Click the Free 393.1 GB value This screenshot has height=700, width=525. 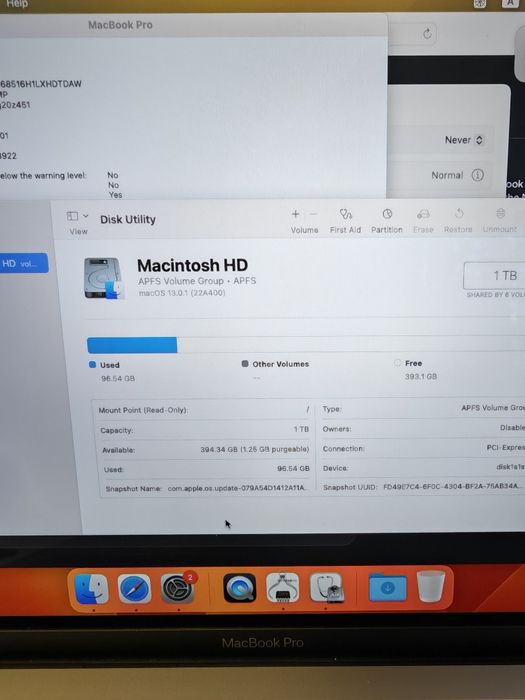[x=421, y=376]
